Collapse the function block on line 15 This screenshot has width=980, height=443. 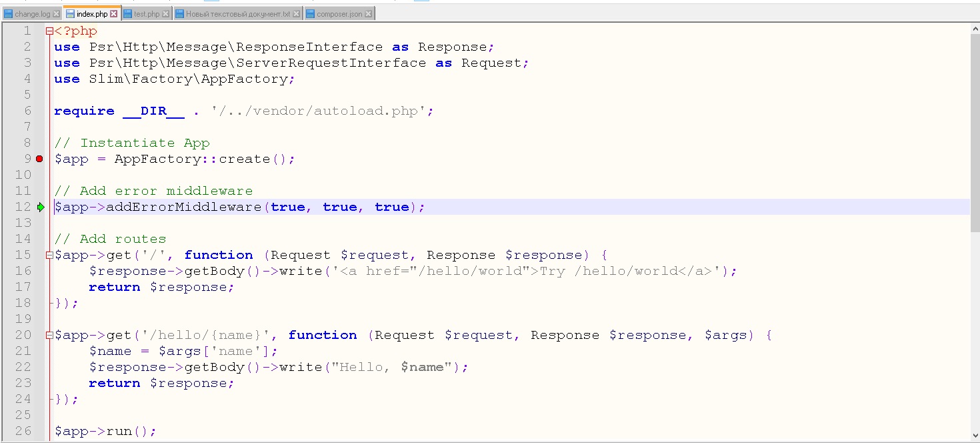[49, 256]
